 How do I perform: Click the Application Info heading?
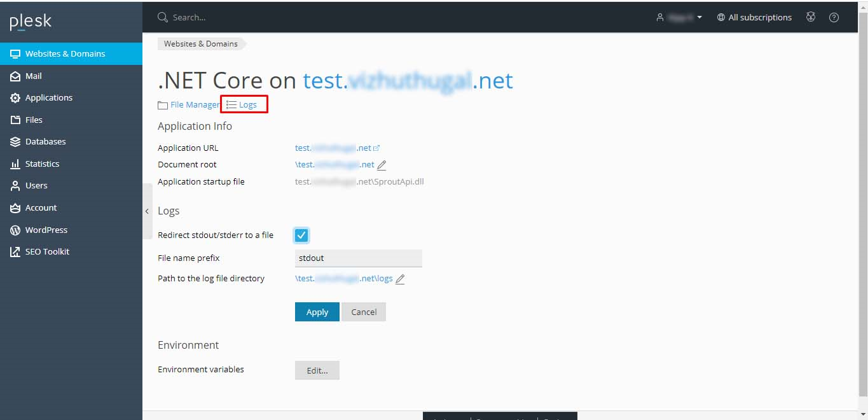click(x=195, y=126)
